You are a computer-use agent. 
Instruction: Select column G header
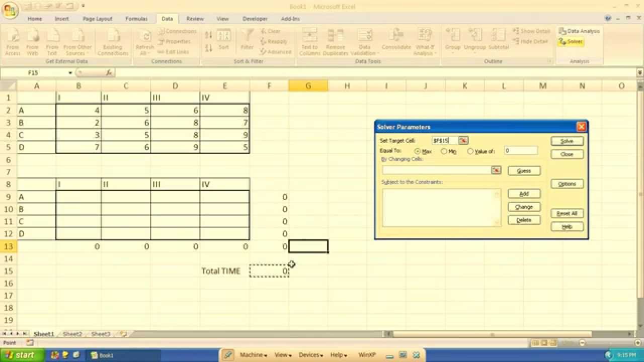308,86
